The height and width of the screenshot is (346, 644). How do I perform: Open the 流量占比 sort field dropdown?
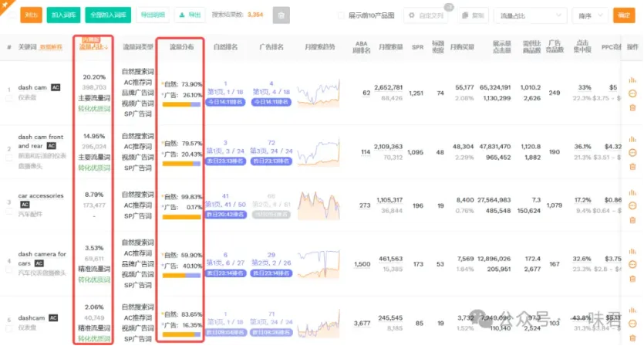[530, 15]
